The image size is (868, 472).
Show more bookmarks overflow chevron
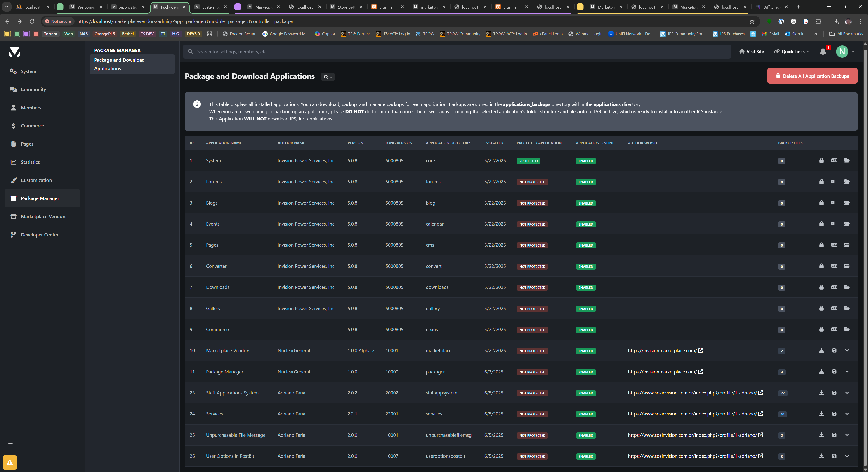click(x=815, y=34)
